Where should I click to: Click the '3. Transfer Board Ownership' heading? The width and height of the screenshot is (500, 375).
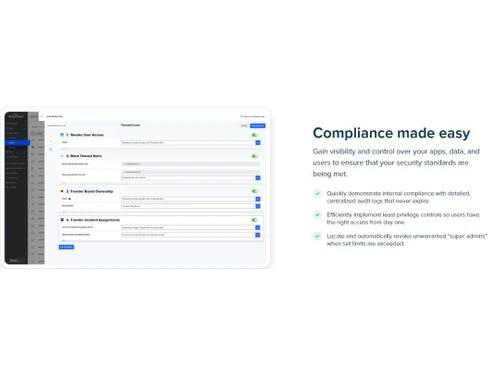[x=90, y=191]
